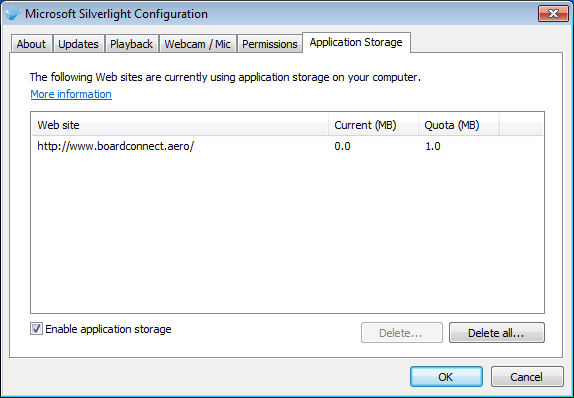Toggle Enable application storage checkbox
Screen dimensions: 574x398
(36, 329)
